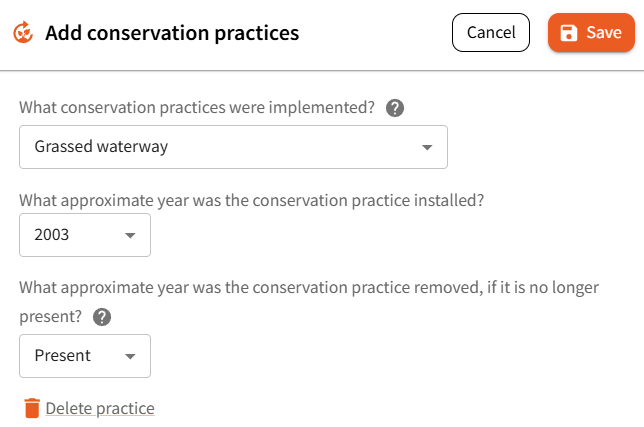Click the practice installed year question label
Image resolution: width=644 pixels, height=427 pixels.
[252, 199]
